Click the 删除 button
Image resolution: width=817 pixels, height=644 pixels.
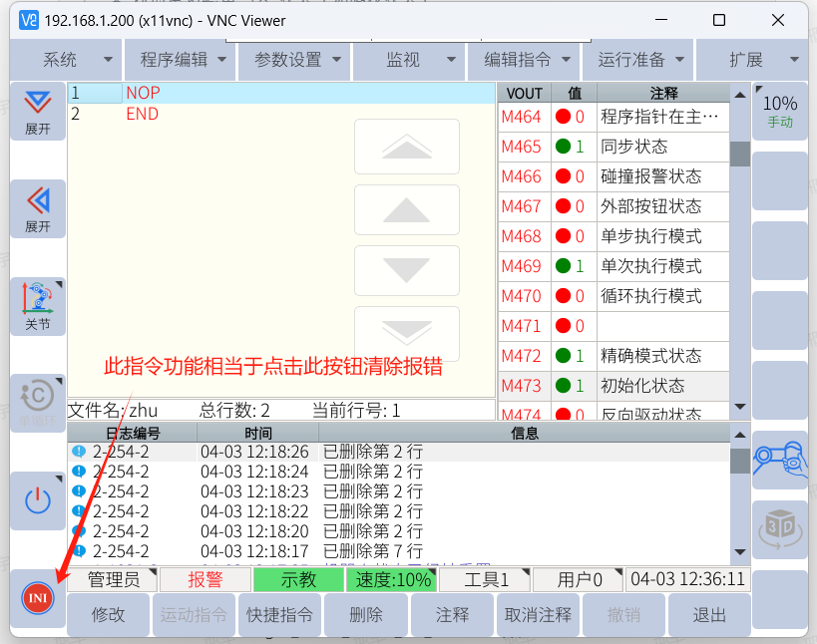pyautogui.click(x=365, y=615)
